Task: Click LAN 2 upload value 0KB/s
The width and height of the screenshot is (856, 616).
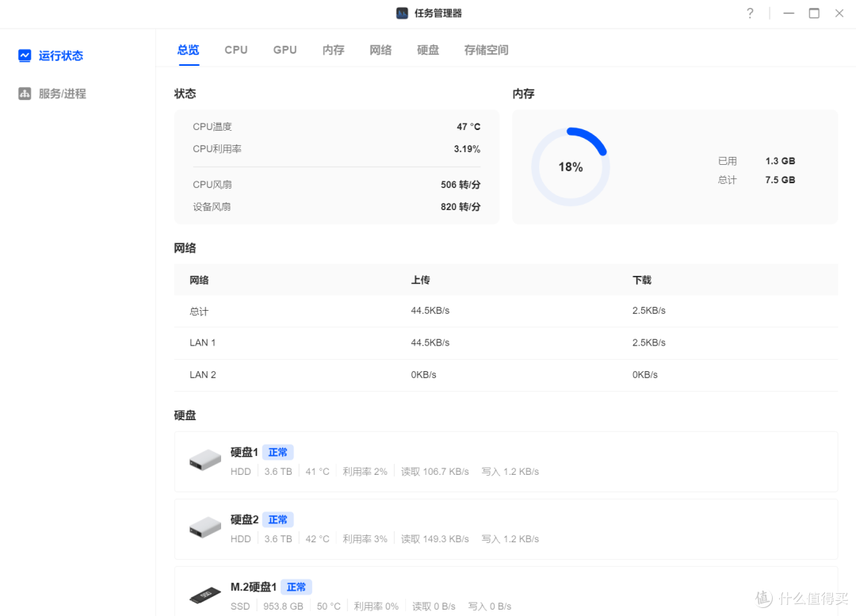Action: click(423, 375)
